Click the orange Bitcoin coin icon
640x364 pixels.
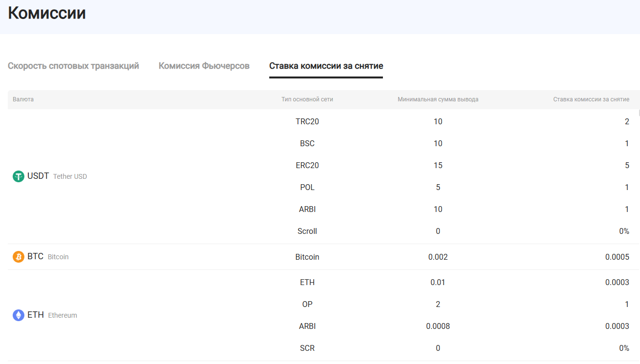(19, 257)
